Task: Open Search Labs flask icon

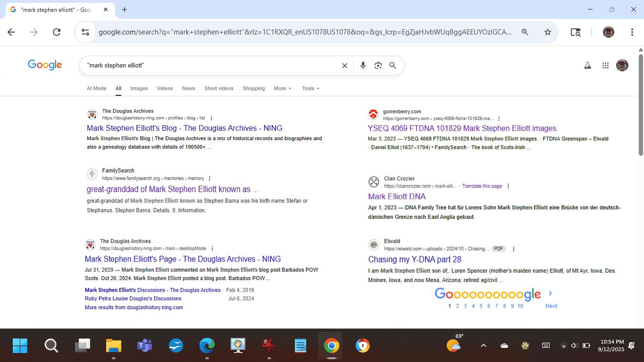Action: (587, 66)
